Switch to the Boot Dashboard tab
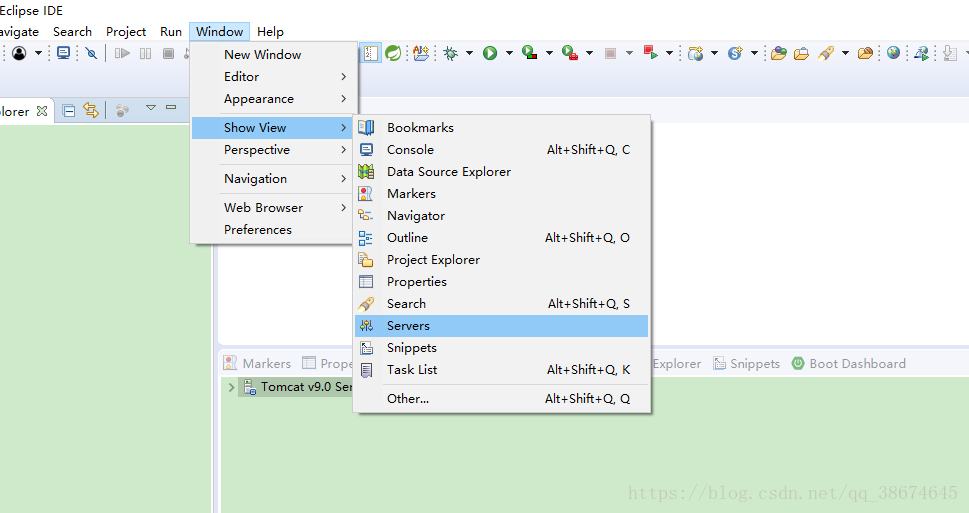The image size is (969, 513). pyautogui.click(x=848, y=363)
